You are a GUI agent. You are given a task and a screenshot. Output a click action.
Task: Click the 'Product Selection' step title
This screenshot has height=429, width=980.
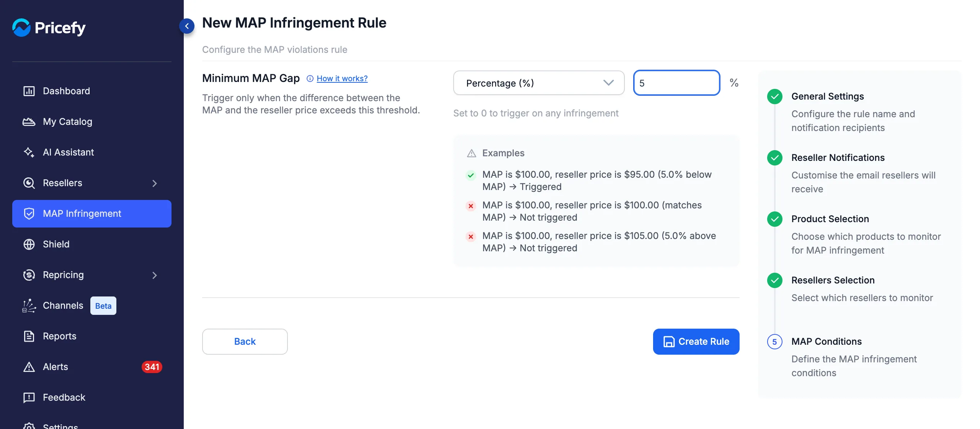[830, 219]
